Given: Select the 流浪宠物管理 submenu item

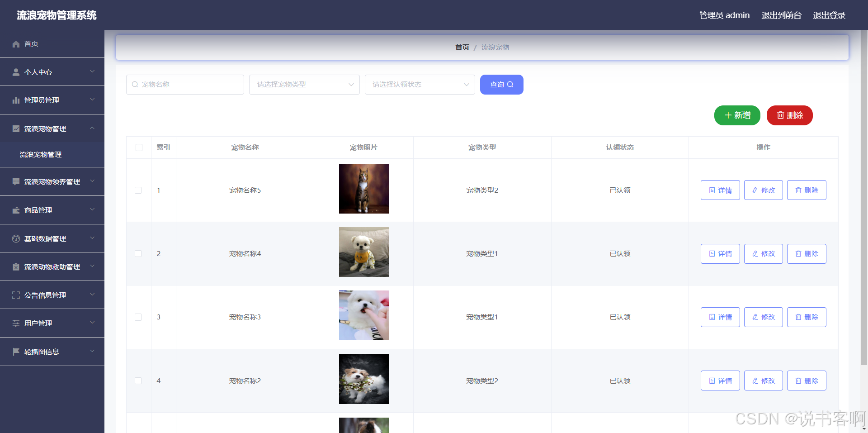Looking at the screenshot, I should 52,155.
